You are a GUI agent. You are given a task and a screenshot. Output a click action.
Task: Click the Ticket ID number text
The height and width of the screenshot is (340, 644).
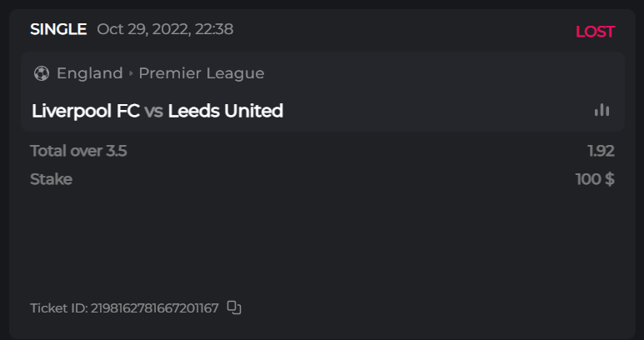155,308
